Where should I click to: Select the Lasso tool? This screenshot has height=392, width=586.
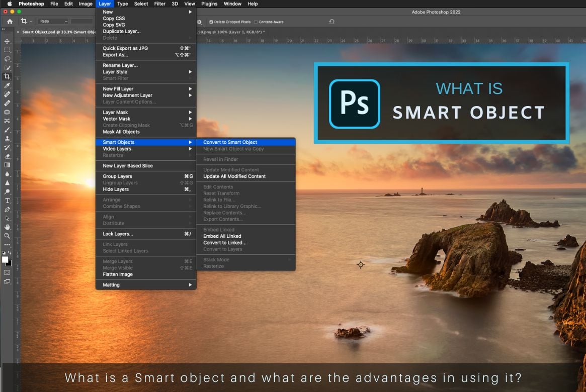[x=7, y=59]
